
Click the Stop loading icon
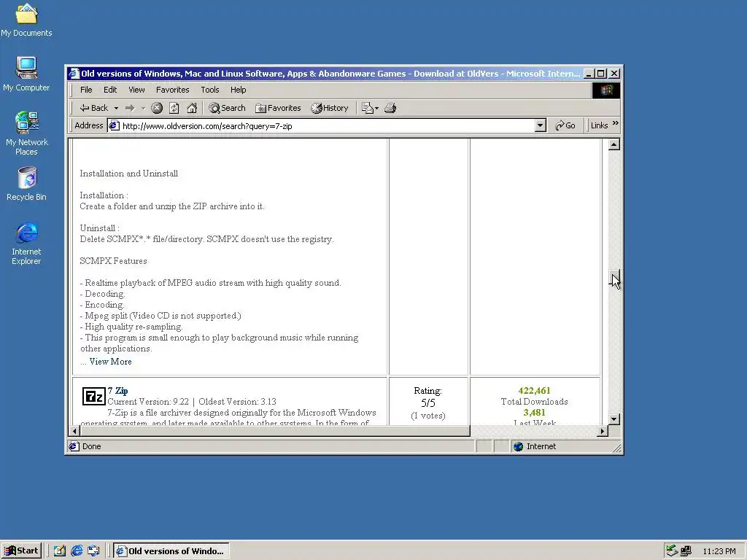pyautogui.click(x=157, y=108)
